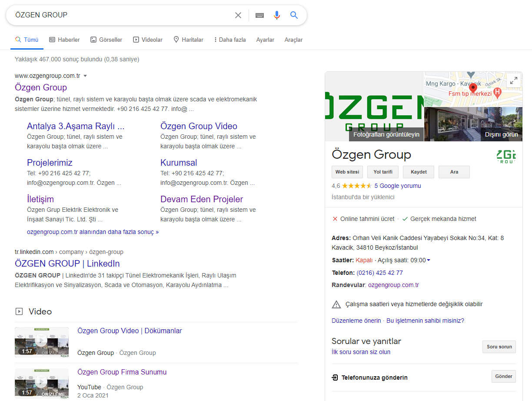Open the ÖZGEN GROUP | LinkedIn result

[67, 264]
